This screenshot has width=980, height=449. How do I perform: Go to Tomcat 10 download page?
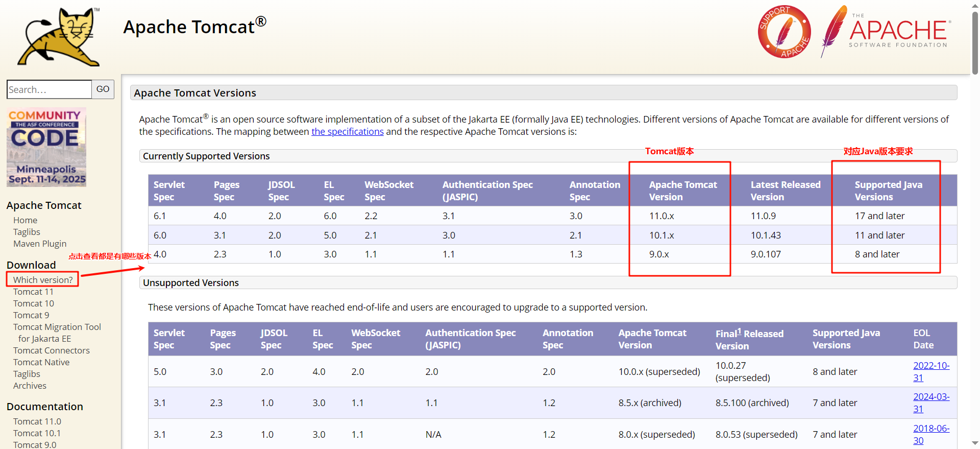34,303
